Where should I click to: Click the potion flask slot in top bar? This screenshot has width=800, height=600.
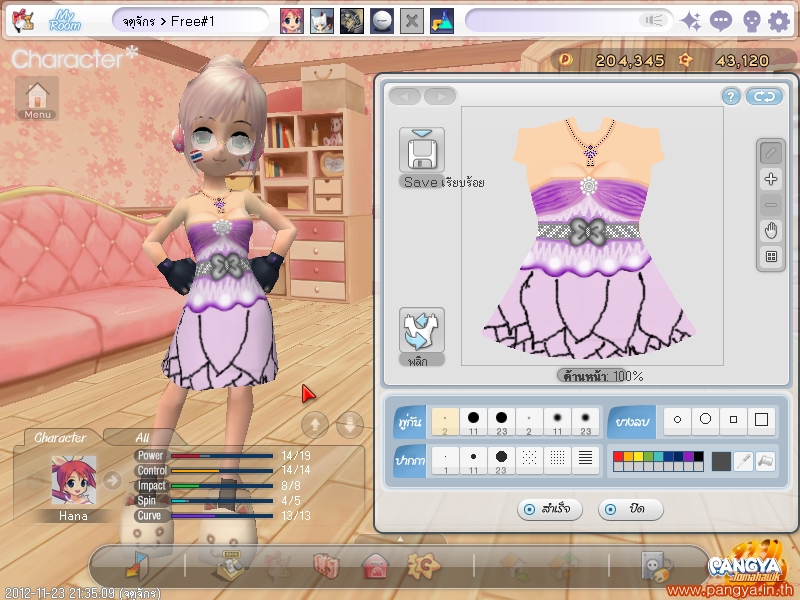click(x=442, y=21)
